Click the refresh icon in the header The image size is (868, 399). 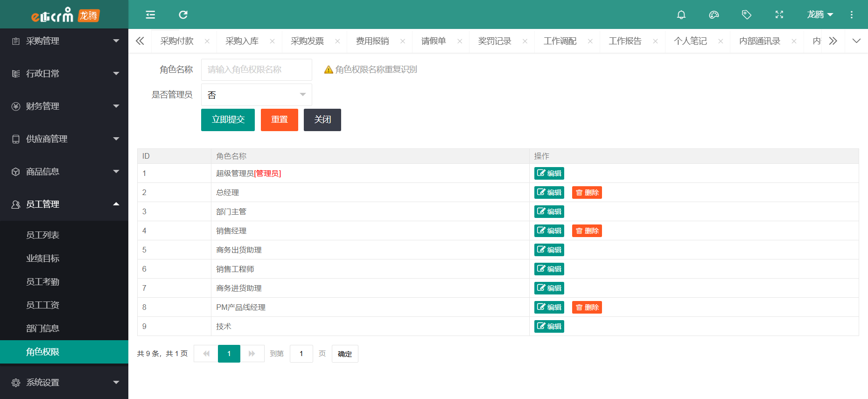183,15
